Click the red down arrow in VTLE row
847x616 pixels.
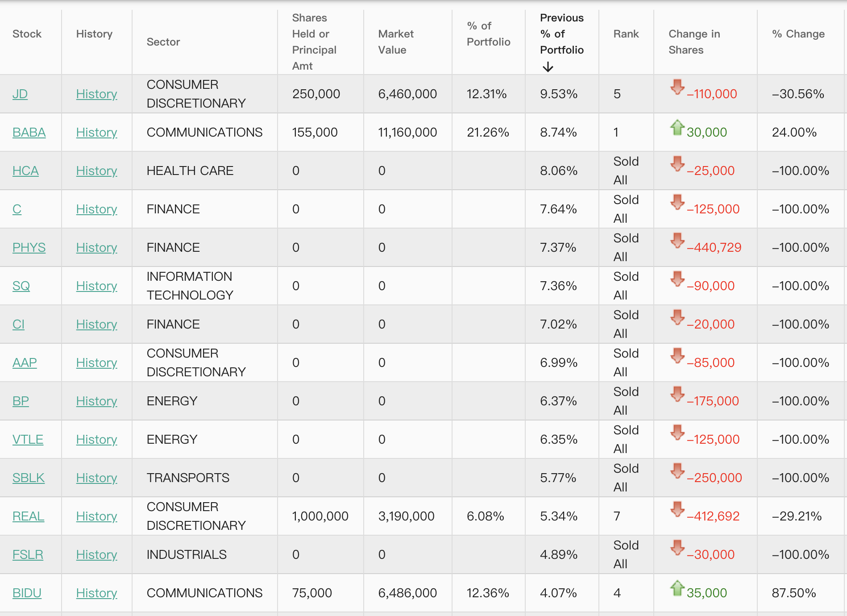[x=677, y=433]
